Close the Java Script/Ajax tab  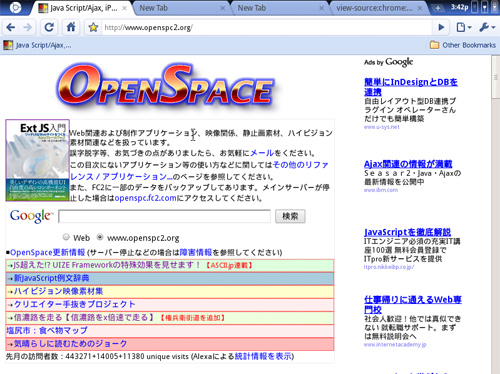tap(124, 8)
